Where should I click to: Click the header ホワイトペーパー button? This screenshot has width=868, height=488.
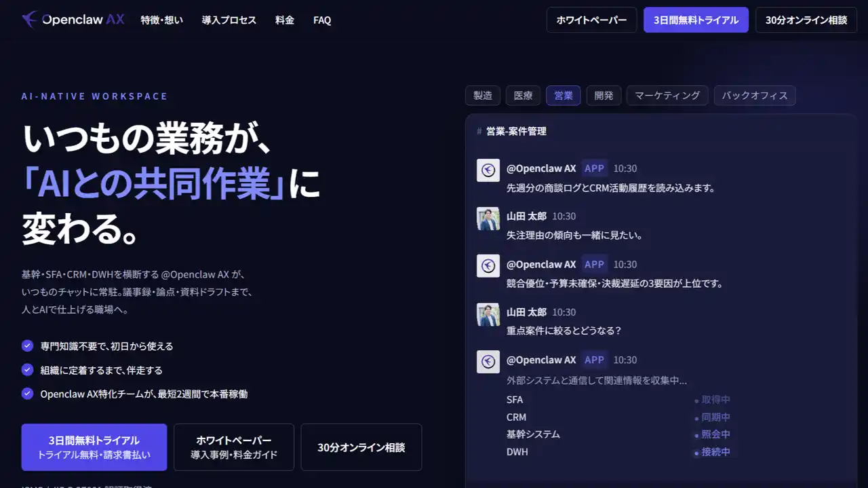(591, 20)
